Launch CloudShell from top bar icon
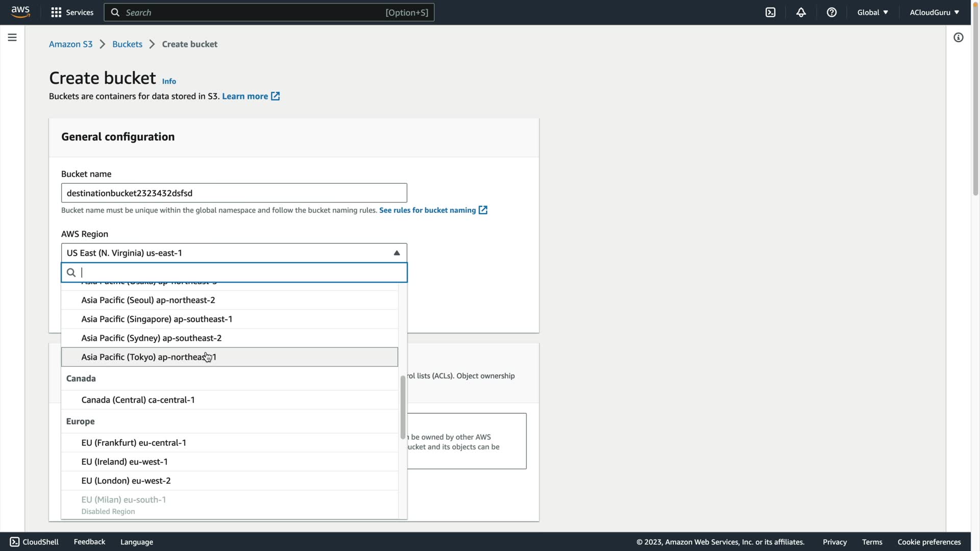Viewport: 980px width, 551px height. tap(770, 12)
